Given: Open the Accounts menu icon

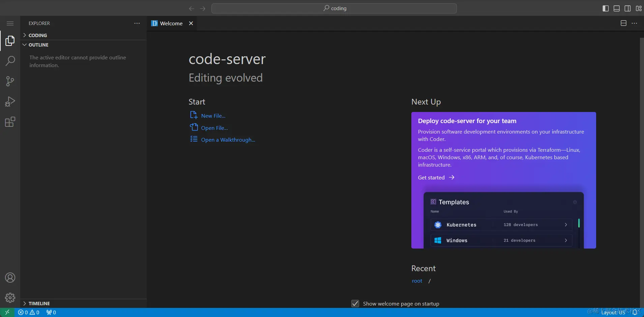Looking at the screenshot, I should 10,278.
